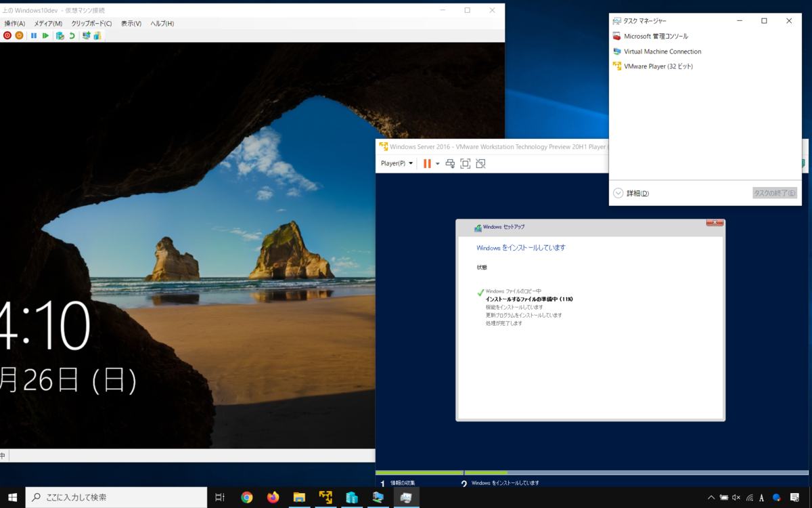Screen dimensions: 812x508
Task: Click the Enhanced Session icon in Hyper-V toolbar
Action: [86, 35]
